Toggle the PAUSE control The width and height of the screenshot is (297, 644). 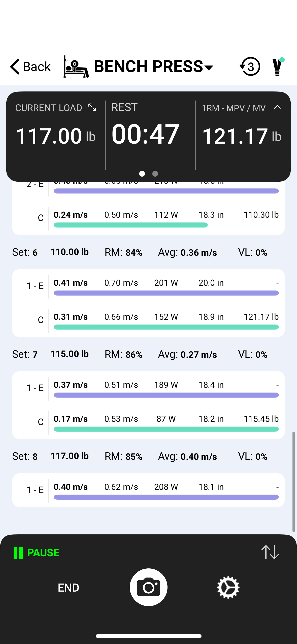36,553
